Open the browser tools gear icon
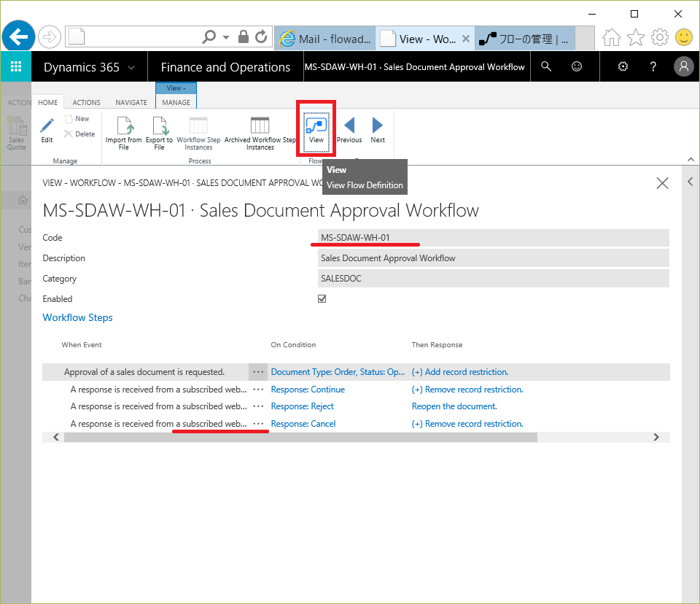 660,37
